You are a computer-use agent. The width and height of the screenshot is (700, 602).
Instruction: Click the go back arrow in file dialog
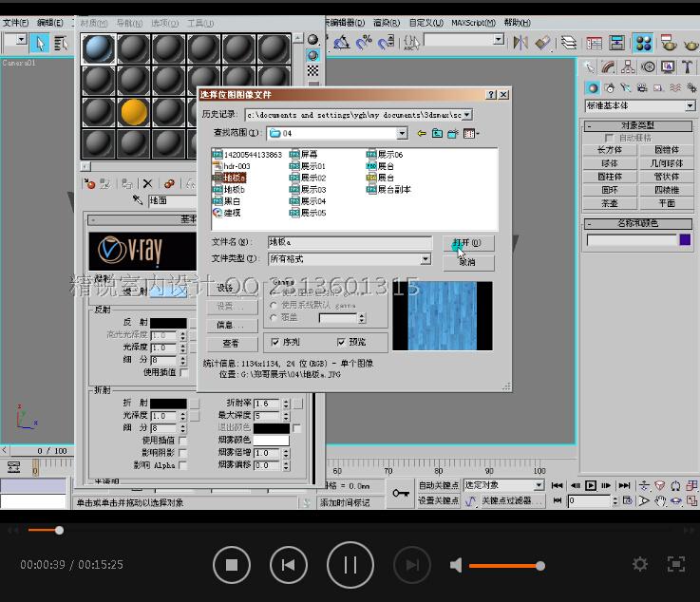[x=422, y=133]
